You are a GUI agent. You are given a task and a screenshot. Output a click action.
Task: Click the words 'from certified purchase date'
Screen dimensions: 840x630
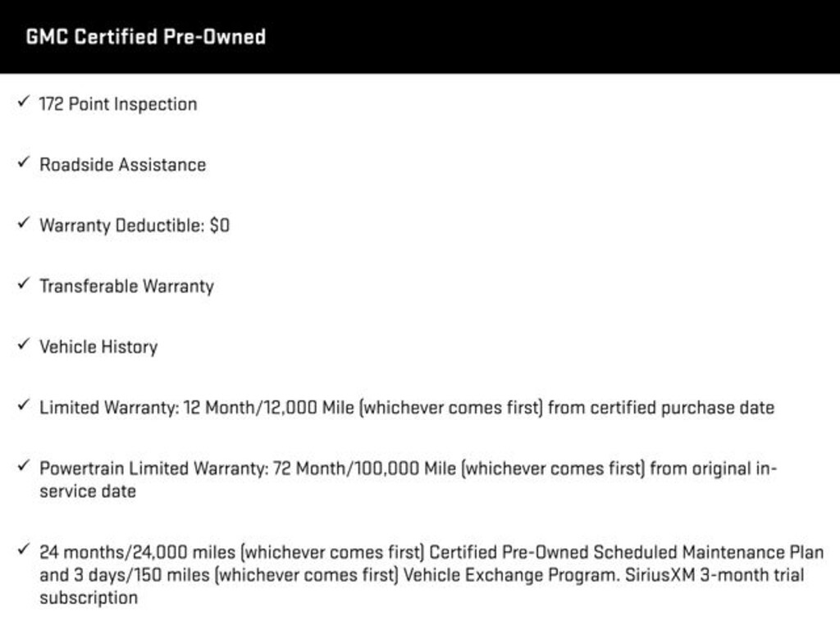click(x=661, y=408)
